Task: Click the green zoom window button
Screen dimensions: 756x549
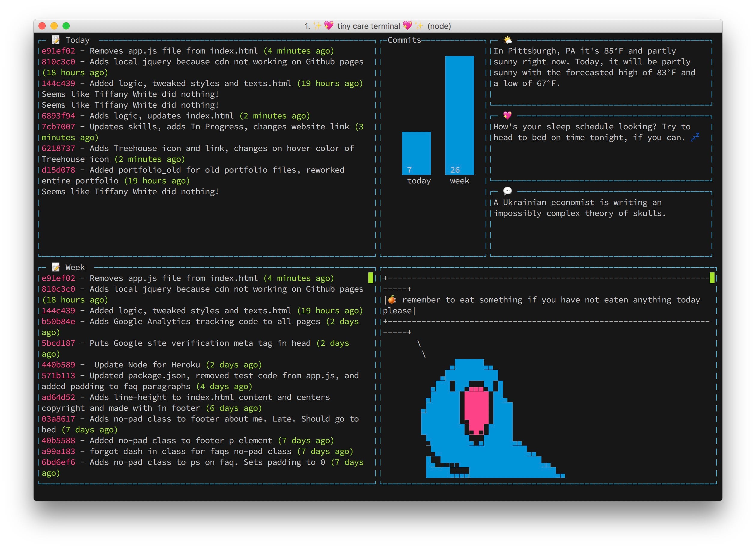Action: 66,26
